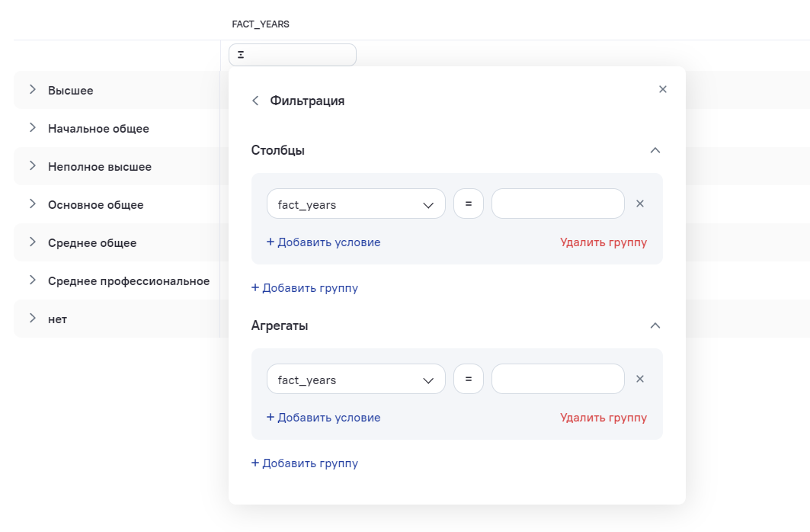Add a condition in the Столбцы group

pos(323,242)
